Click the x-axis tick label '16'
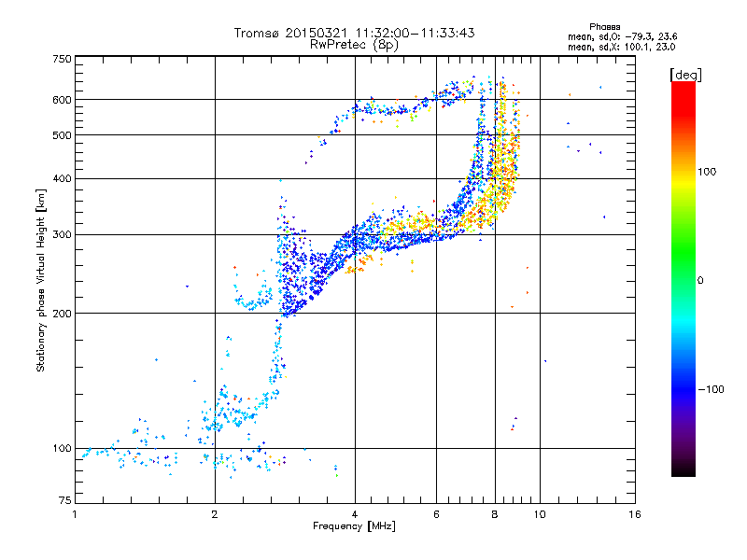This screenshot has height=560, width=747. [635, 514]
